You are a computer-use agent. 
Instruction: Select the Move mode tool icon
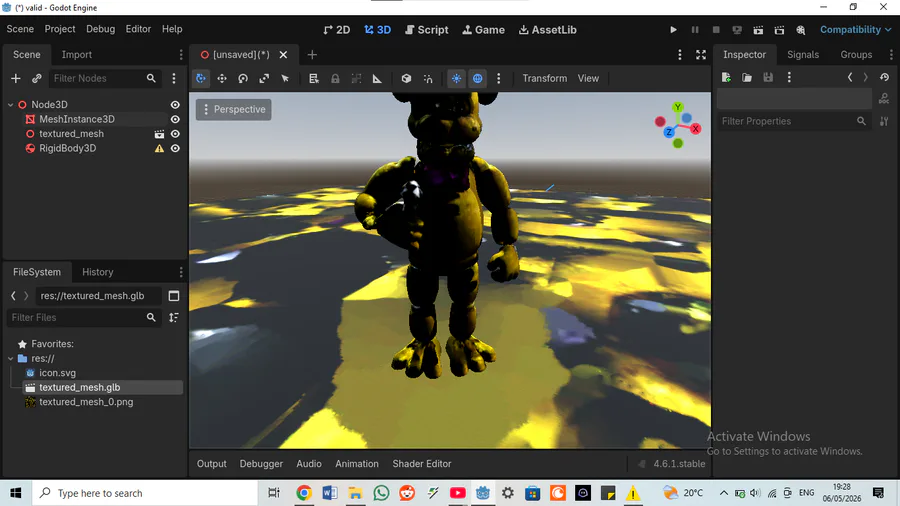222,79
